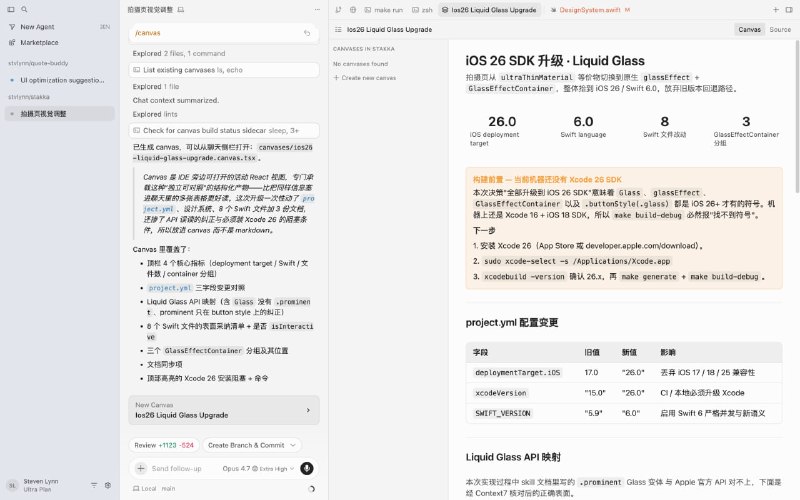Toggle the right panel layout icon
The image size is (800, 500).
point(789,10)
